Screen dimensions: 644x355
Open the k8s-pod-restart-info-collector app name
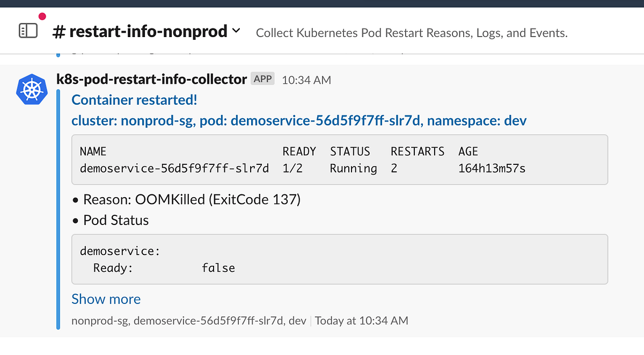[x=151, y=79]
